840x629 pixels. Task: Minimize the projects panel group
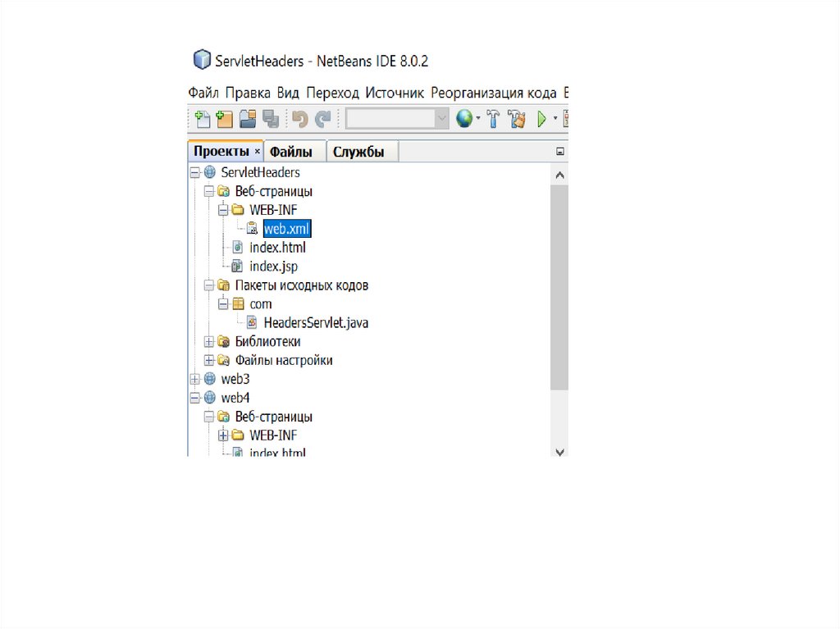pyautogui.click(x=559, y=152)
